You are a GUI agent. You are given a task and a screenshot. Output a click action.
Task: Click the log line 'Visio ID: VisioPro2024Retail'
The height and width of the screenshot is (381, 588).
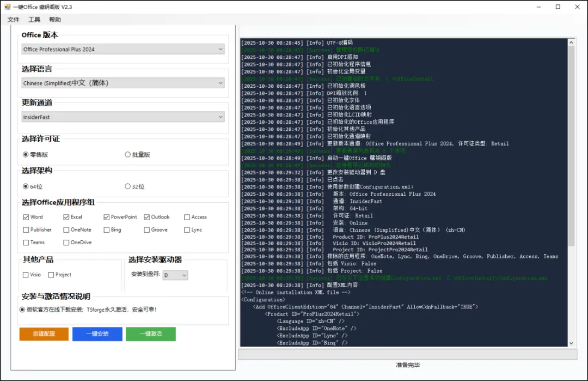point(328,244)
